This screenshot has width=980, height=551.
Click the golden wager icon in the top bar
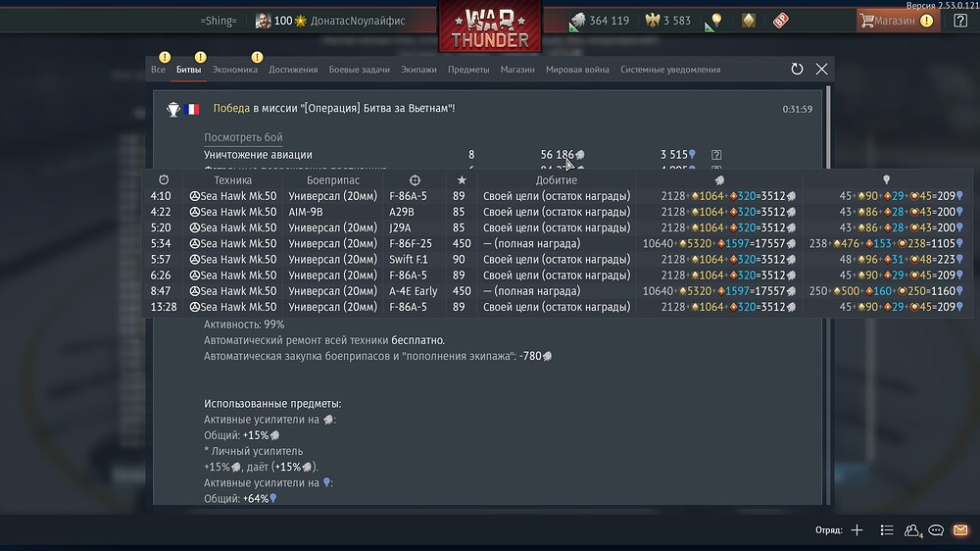[748, 21]
